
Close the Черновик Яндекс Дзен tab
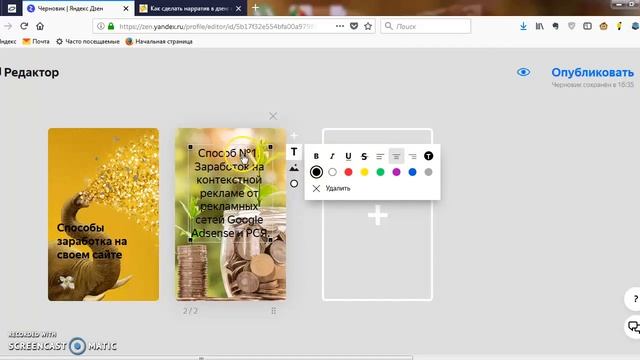(126, 8)
